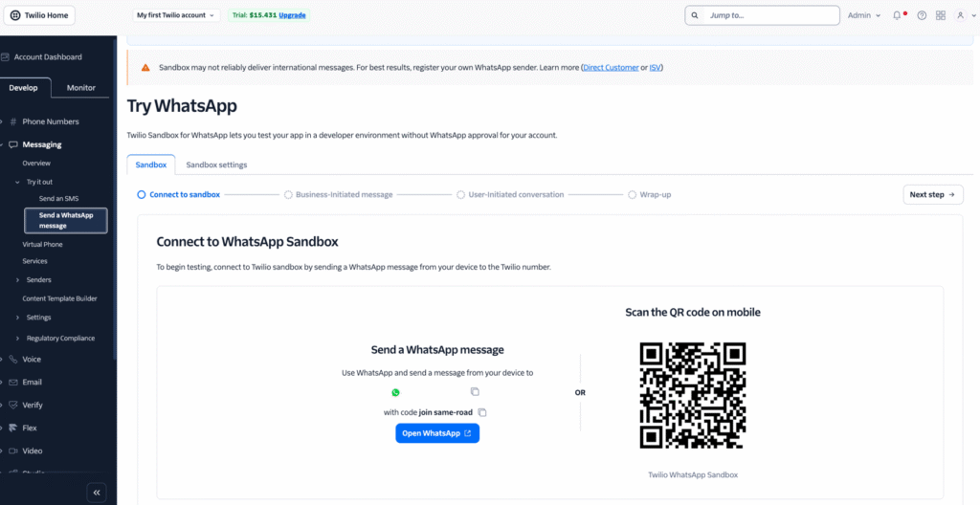Click the QR code image
This screenshot has height=505, width=980.
[693, 395]
